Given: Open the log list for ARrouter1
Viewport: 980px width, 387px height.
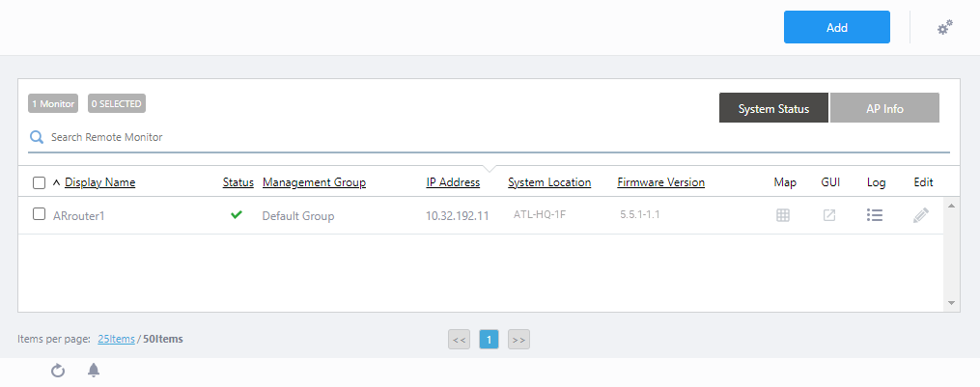Looking at the screenshot, I should click(x=875, y=215).
